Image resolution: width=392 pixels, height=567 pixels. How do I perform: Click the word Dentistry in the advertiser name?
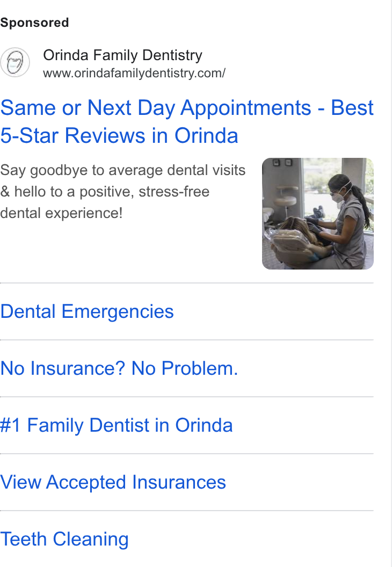coord(172,55)
